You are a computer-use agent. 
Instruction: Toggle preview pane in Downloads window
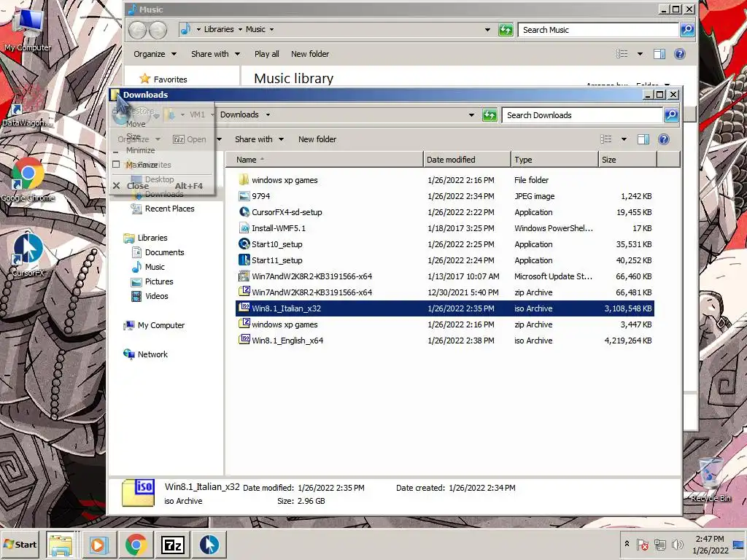(x=643, y=139)
